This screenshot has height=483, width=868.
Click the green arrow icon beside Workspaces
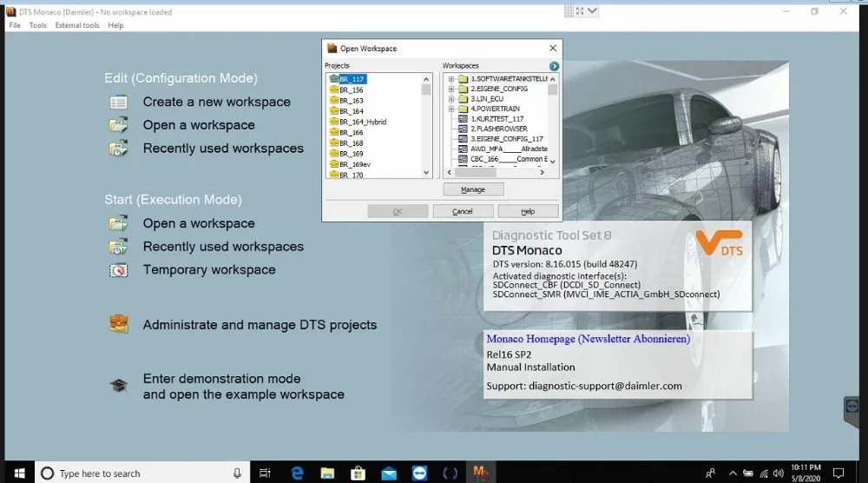click(x=554, y=66)
